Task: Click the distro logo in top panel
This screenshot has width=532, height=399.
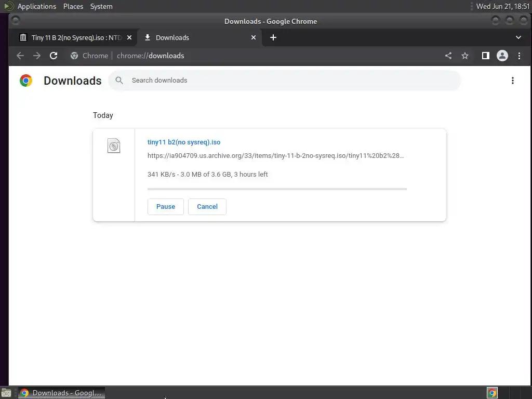Action: tap(8, 6)
